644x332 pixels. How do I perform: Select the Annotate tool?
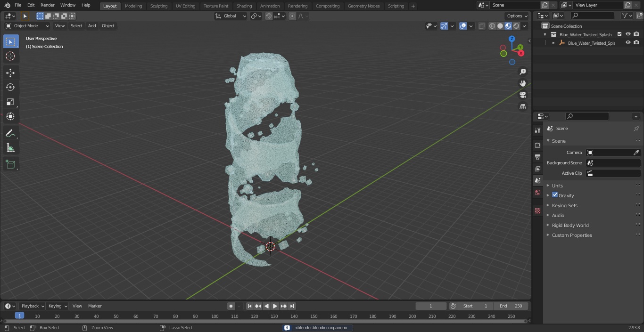(x=10, y=134)
